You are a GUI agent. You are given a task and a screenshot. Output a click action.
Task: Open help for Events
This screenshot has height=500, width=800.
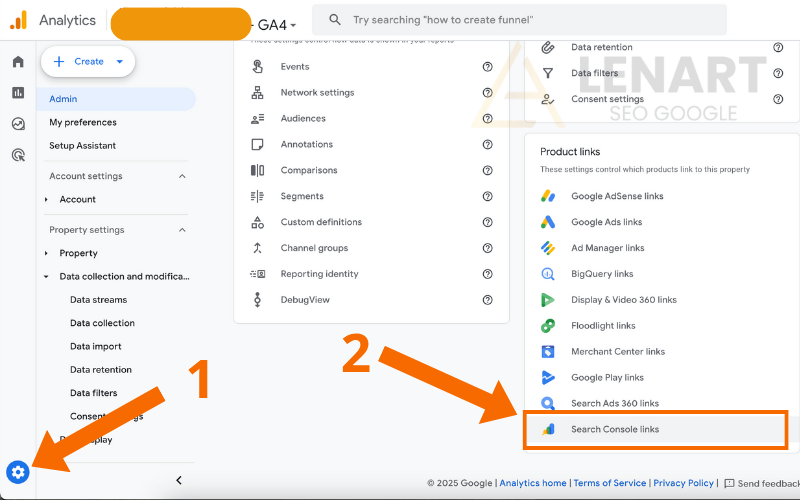(x=487, y=66)
